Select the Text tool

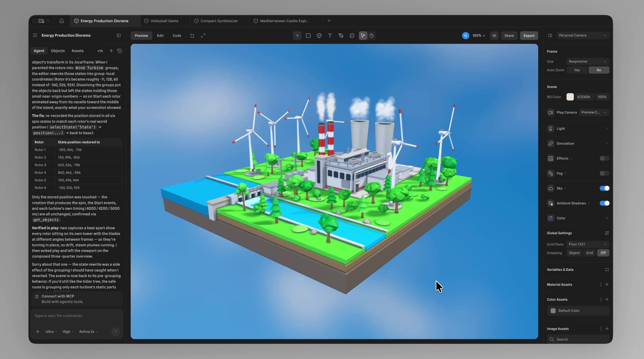point(330,36)
